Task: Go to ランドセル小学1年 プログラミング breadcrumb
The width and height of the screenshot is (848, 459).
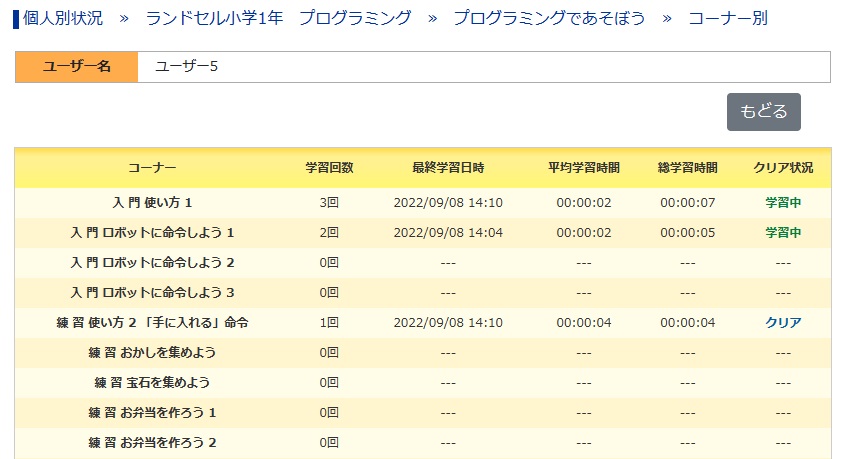Action: 278,18
